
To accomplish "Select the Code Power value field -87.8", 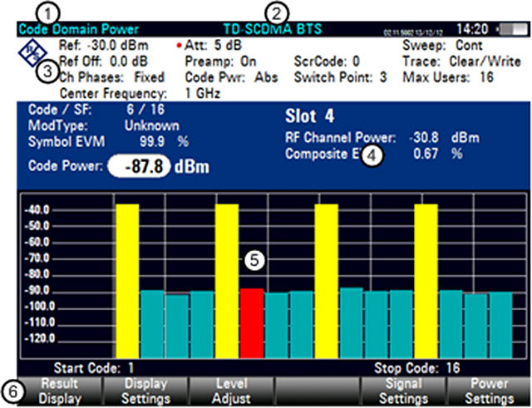I will pyautogui.click(x=139, y=166).
